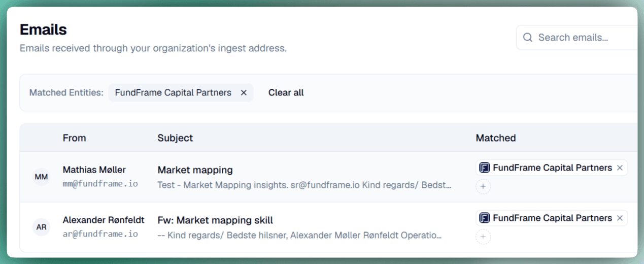The image size is (644, 264).
Task: Click the magnifier icon in the search box
Action: point(528,38)
